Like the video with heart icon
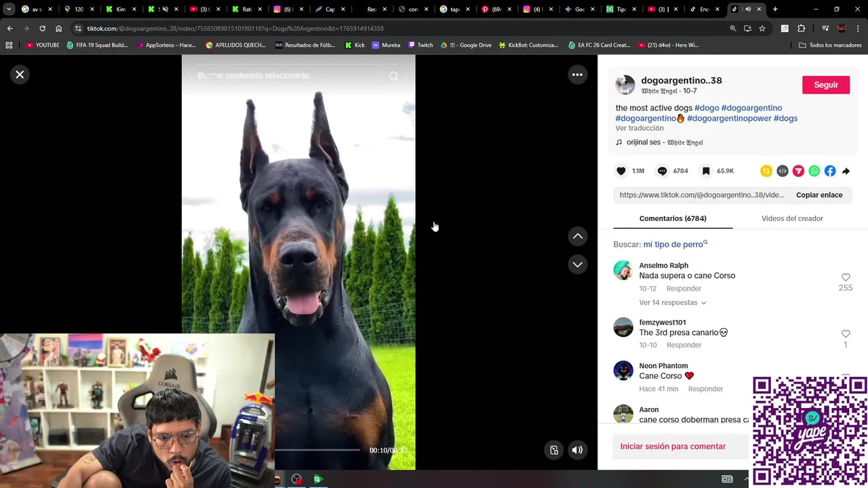 (x=621, y=171)
